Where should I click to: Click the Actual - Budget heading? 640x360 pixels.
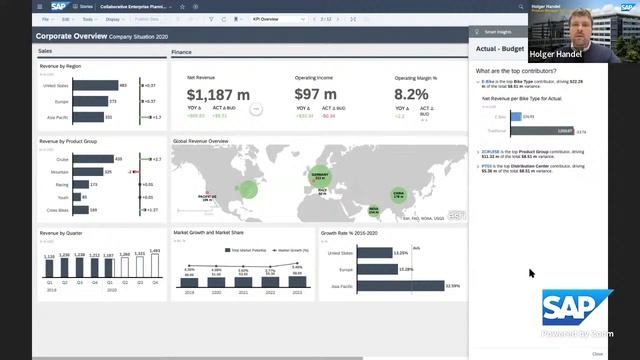[500, 49]
